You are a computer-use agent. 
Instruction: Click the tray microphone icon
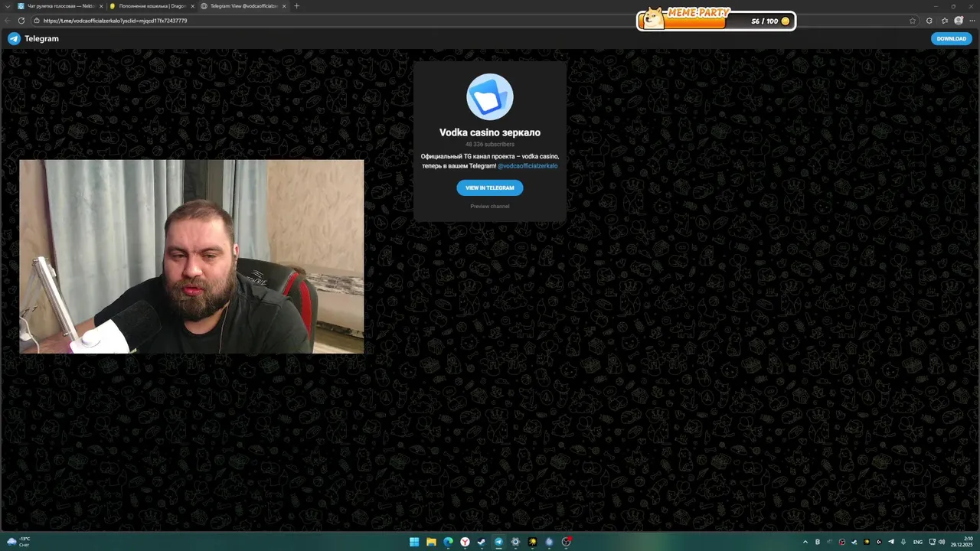903,542
